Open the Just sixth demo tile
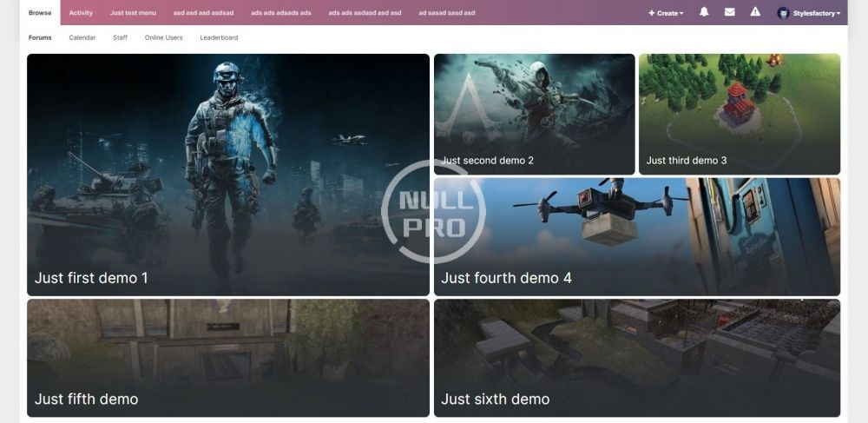The width and height of the screenshot is (868, 423). 636,358
